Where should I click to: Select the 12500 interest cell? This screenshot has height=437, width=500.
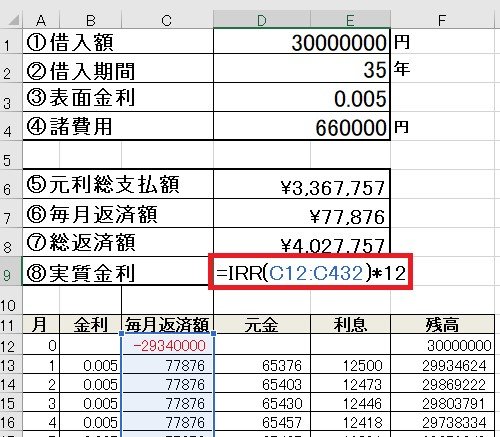tap(350, 365)
